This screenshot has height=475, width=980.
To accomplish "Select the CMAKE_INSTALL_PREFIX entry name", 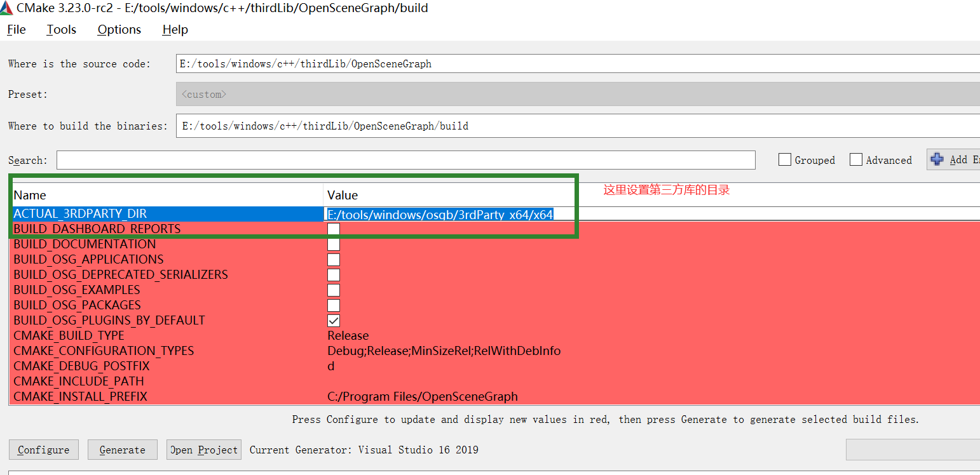I will click(80, 397).
